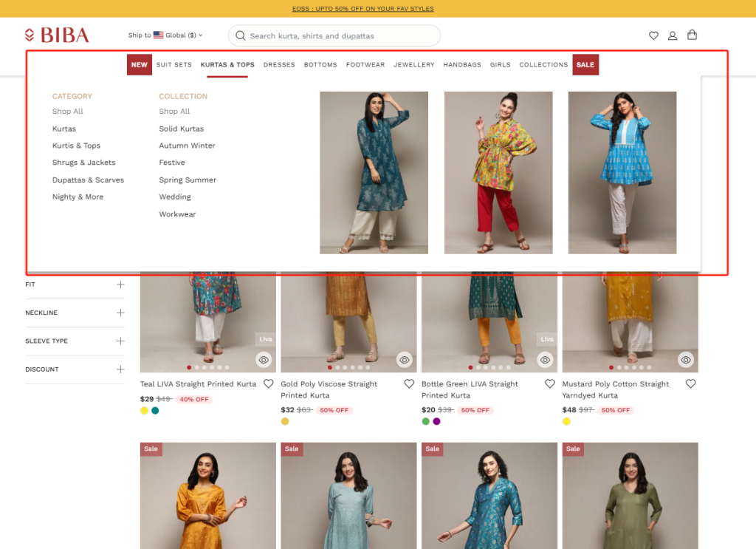
Task: Open the SALE menu item
Action: [x=585, y=64]
